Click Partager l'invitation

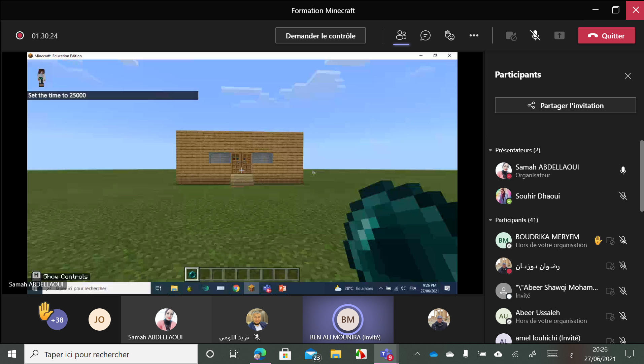coord(565,105)
